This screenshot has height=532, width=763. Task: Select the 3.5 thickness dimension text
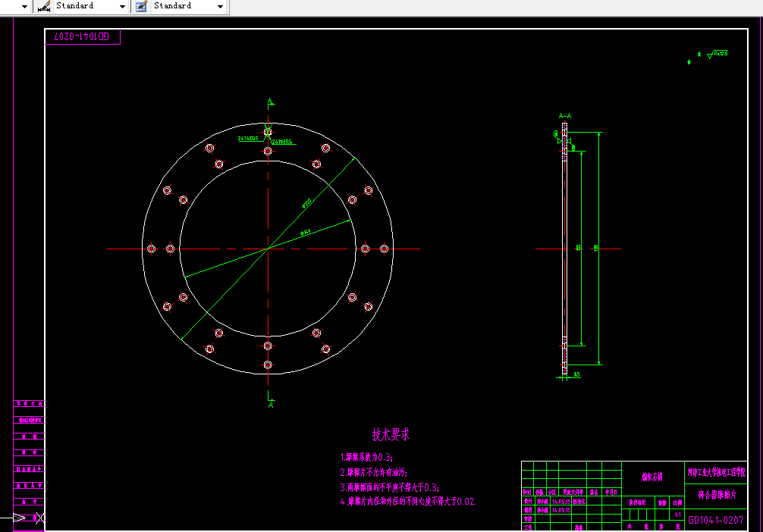576,374
